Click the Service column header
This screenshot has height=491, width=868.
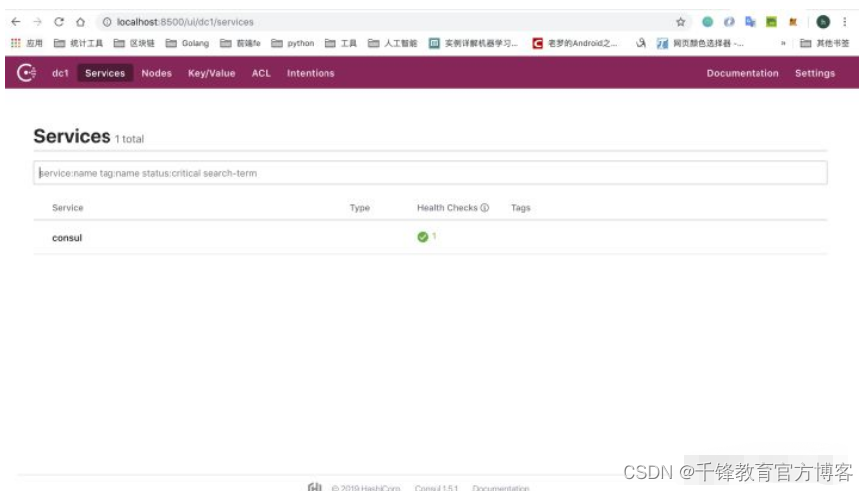(67, 208)
